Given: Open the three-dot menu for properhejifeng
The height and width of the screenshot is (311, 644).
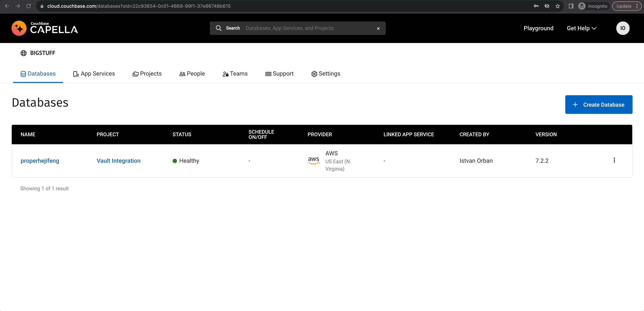Looking at the screenshot, I should click(614, 160).
